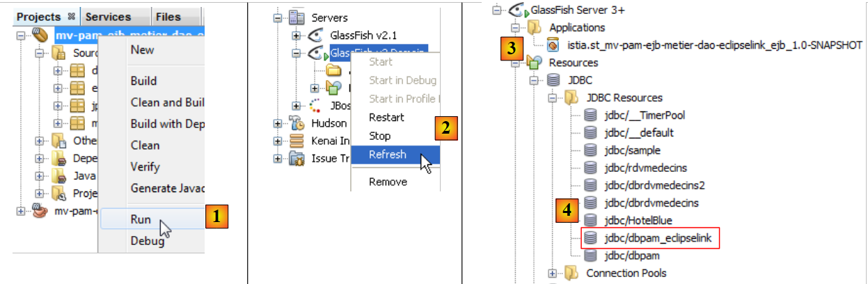Choose Run from the project context menu

pos(141,219)
